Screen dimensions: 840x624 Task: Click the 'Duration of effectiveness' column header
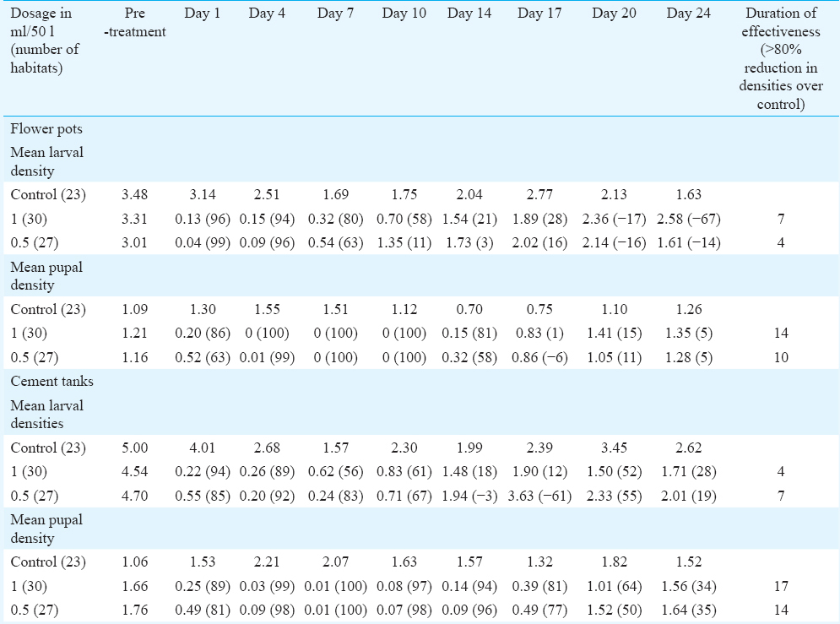point(781,58)
